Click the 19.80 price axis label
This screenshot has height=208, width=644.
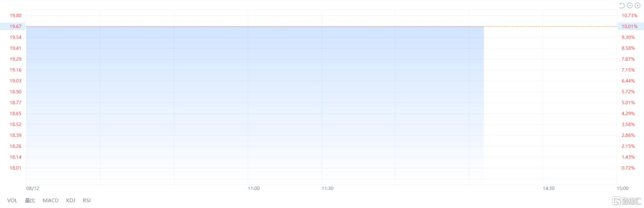coord(16,15)
